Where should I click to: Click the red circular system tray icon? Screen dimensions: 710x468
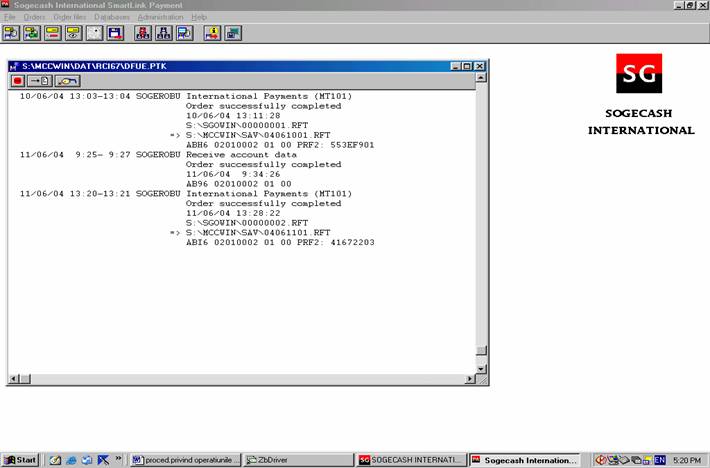click(x=600, y=460)
